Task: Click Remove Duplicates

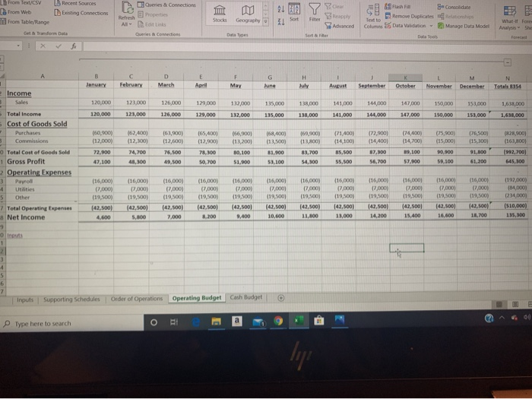Action: click(409, 16)
